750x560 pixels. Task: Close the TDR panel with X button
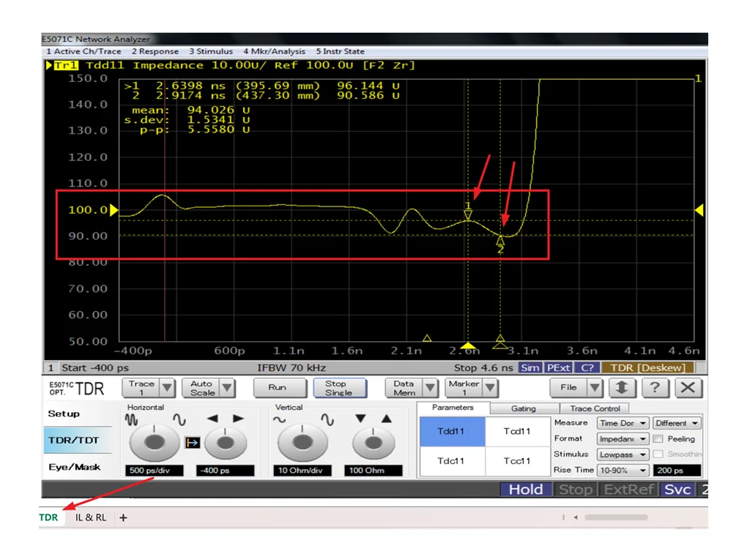click(688, 387)
